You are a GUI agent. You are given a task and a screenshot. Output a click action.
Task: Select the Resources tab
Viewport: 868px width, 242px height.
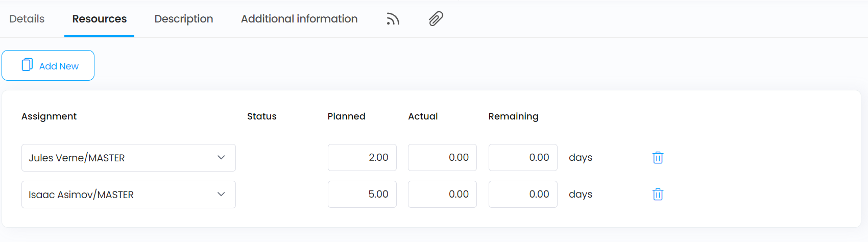tap(100, 19)
